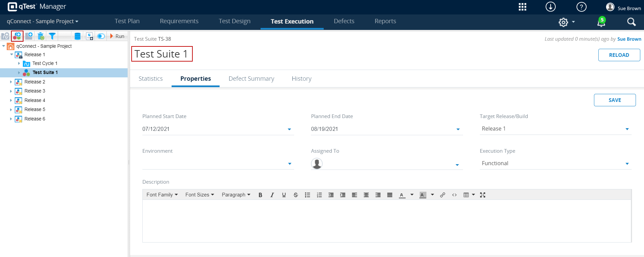Click the filter funnel icon in tree toolbar

point(52,36)
